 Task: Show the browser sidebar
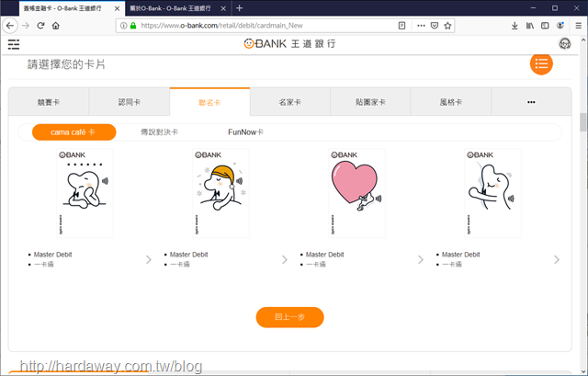(x=545, y=26)
